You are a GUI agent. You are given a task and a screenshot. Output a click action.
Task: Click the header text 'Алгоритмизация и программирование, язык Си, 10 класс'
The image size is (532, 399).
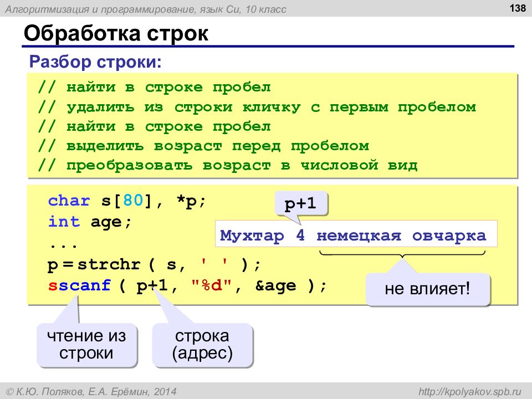click(146, 9)
